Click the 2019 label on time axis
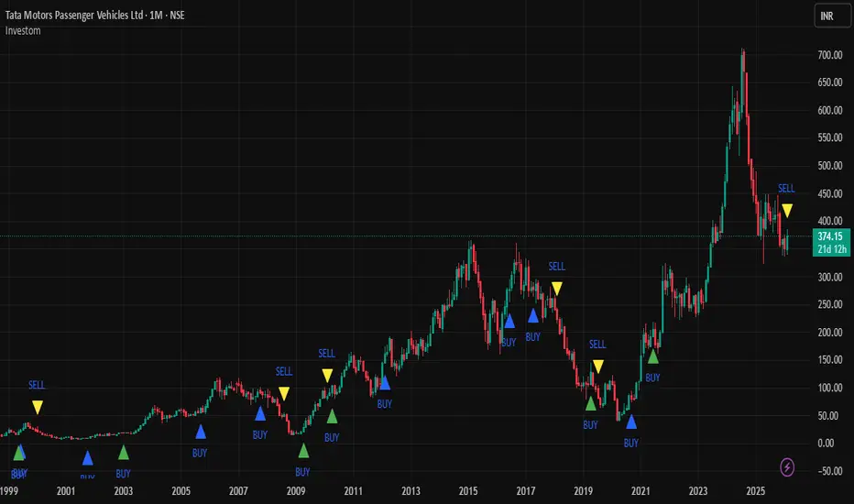Screen dimensions: 854x504 tap(584, 491)
